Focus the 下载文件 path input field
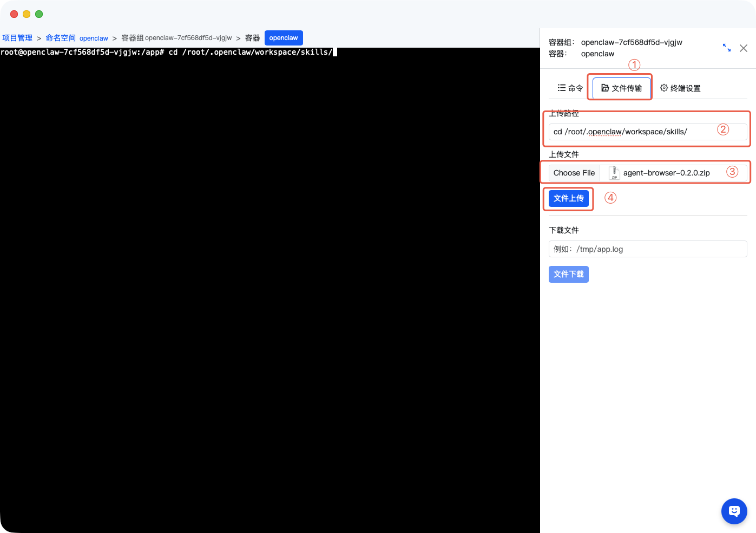 point(647,249)
